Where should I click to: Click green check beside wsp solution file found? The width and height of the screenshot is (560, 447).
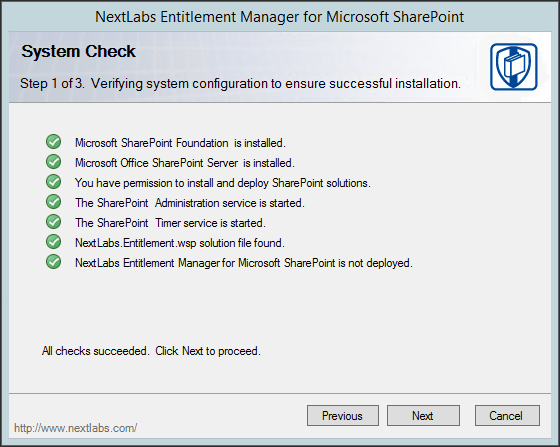54,242
